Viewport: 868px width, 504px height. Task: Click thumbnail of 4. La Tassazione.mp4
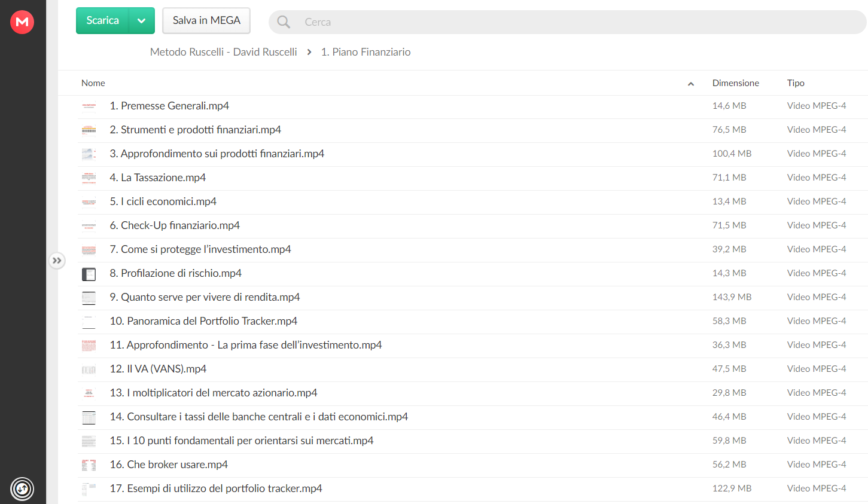pos(89,178)
